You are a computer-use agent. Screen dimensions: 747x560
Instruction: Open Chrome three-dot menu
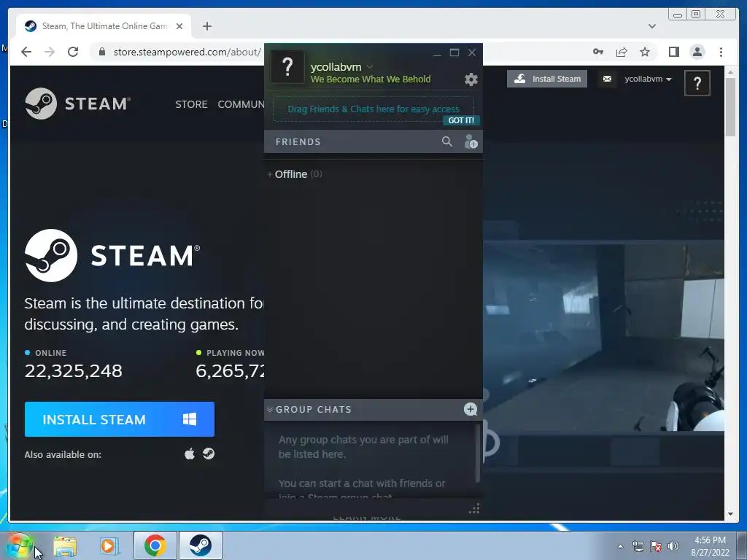point(721,52)
